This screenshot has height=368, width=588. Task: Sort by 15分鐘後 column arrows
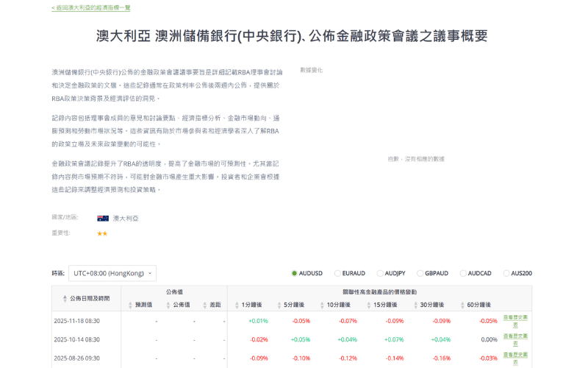[x=369, y=305]
